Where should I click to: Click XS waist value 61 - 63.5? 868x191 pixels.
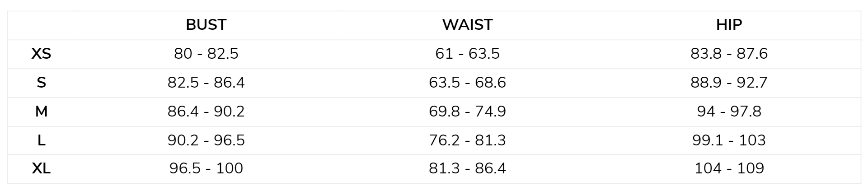(467, 54)
